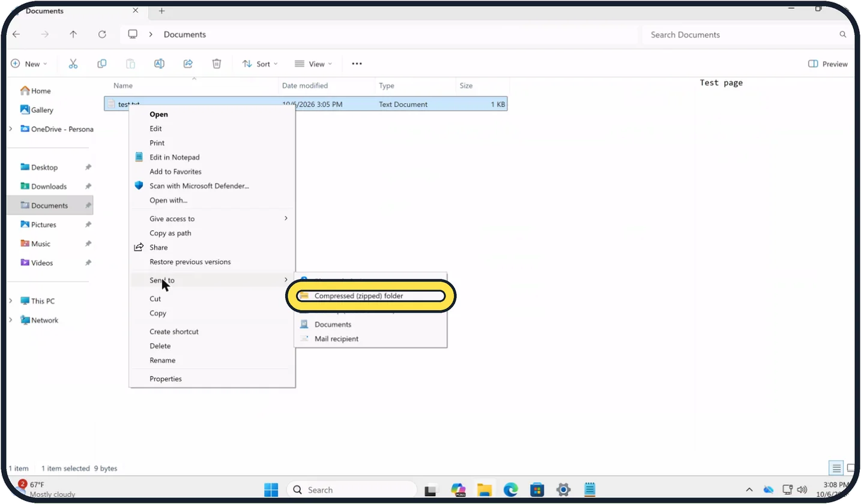861x504 pixels.
Task: Sort by the Date modified column header
Action: click(x=327, y=86)
